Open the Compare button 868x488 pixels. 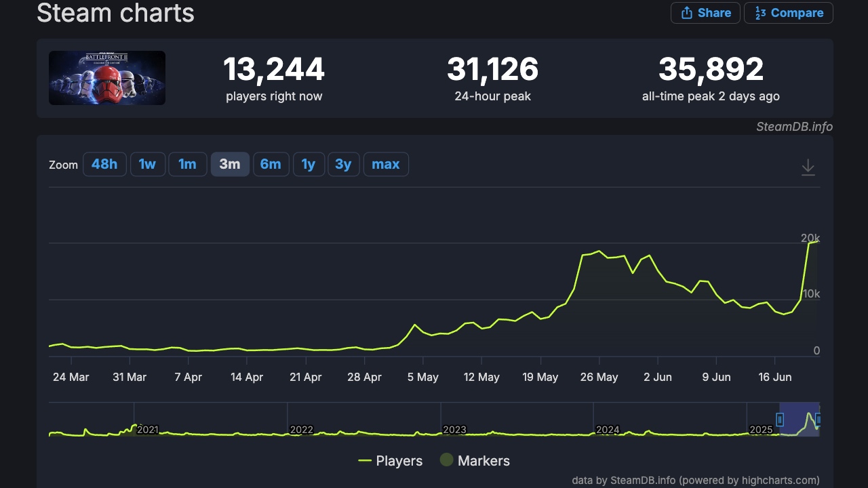click(789, 13)
